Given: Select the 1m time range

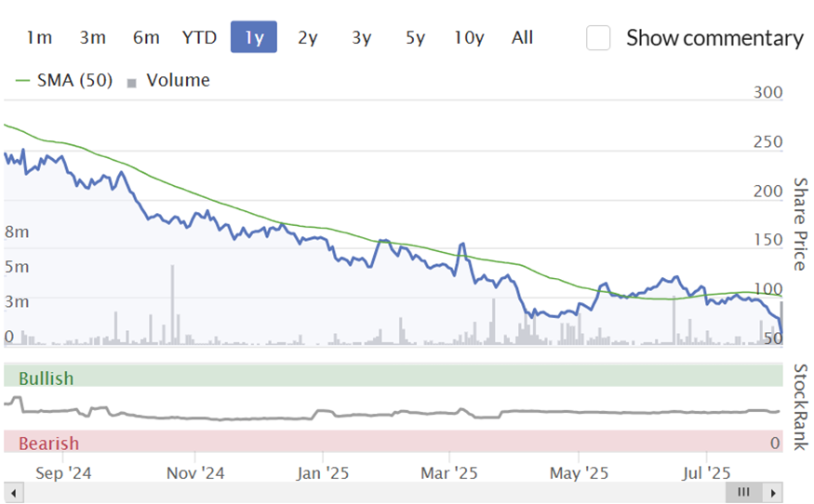Looking at the screenshot, I should click(39, 37).
